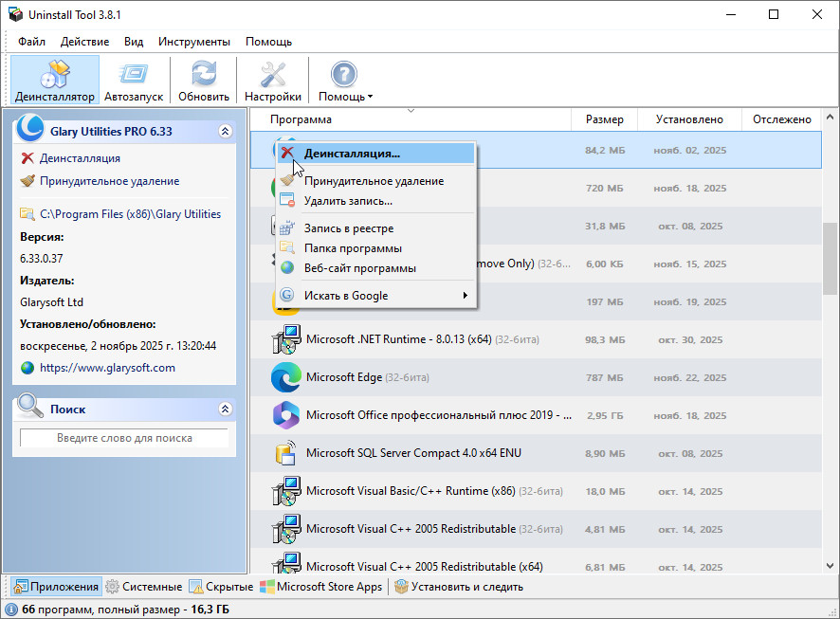Click the search input field
The image size is (840, 619).
tap(124, 438)
